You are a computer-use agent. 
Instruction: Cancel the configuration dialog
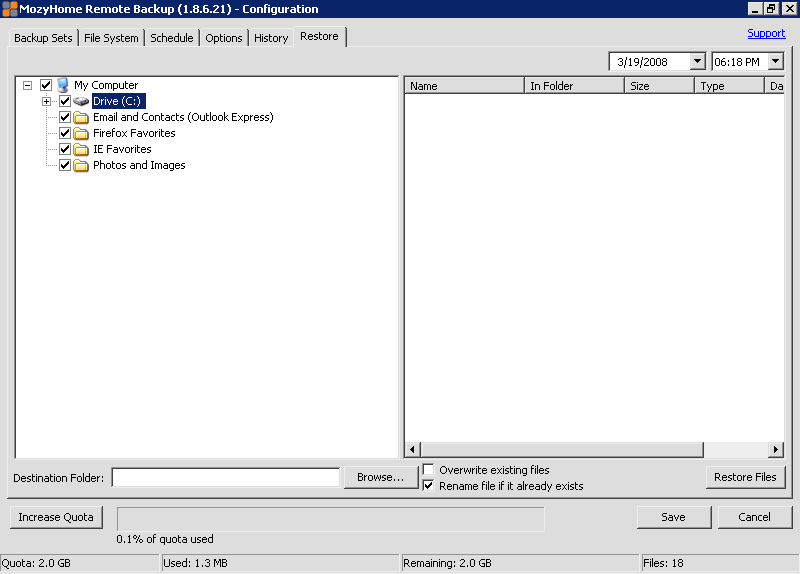point(755,517)
